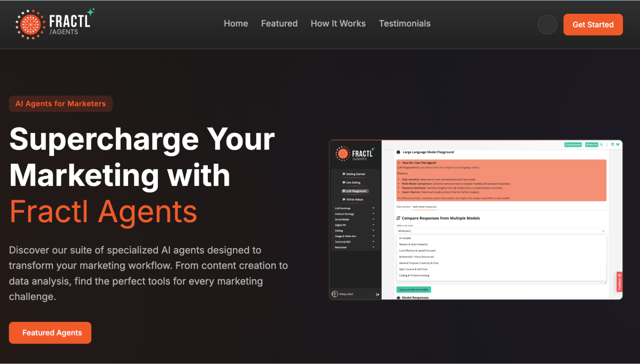Expand Editing arrow in the preview sidebar
Image resolution: width=640 pixels, height=364 pixels.
click(x=373, y=231)
